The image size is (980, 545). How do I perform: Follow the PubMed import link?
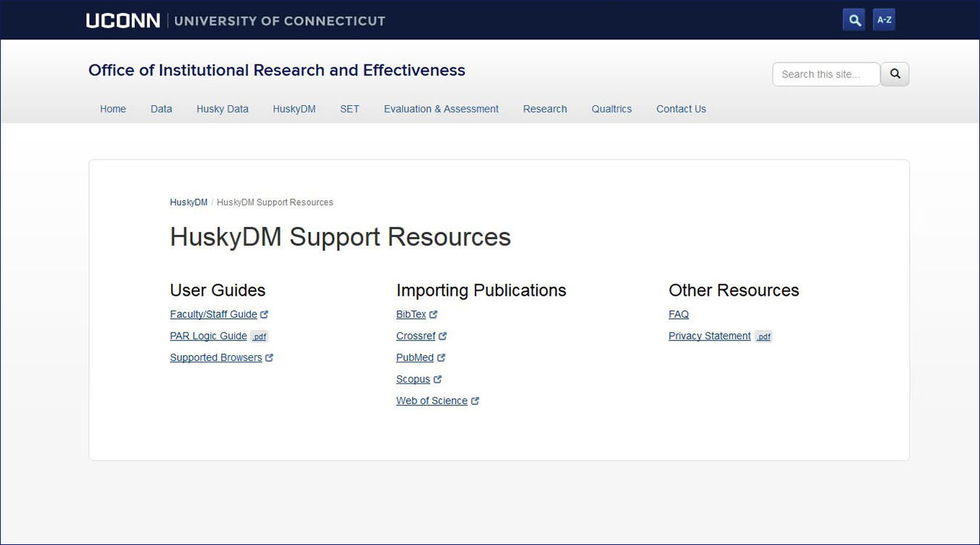point(415,357)
